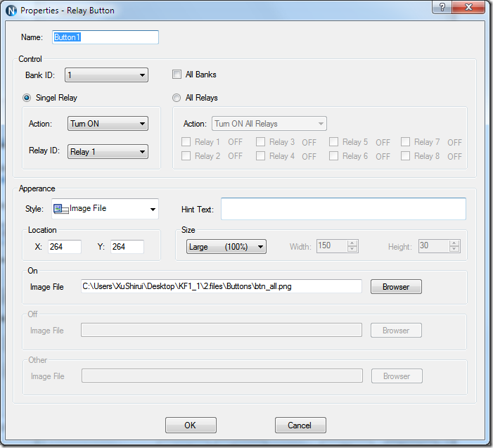This screenshot has height=448, width=493.
Task: Open the Turn ON All Relays dropdown
Action: [x=269, y=124]
